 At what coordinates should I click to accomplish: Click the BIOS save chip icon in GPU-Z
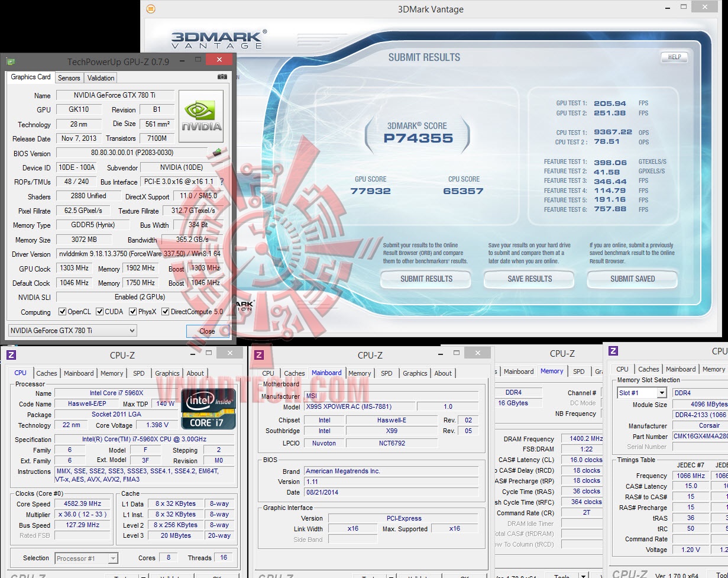point(217,153)
